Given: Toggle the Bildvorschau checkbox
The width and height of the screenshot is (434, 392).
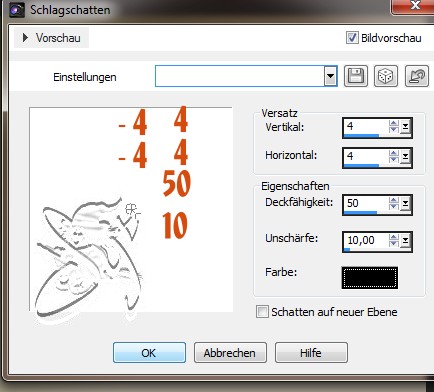Looking at the screenshot, I should (x=352, y=38).
